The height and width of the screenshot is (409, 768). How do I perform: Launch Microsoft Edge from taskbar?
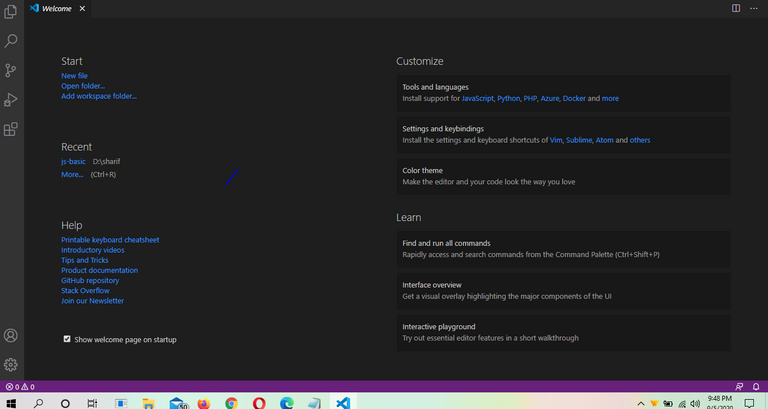click(x=287, y=403)
